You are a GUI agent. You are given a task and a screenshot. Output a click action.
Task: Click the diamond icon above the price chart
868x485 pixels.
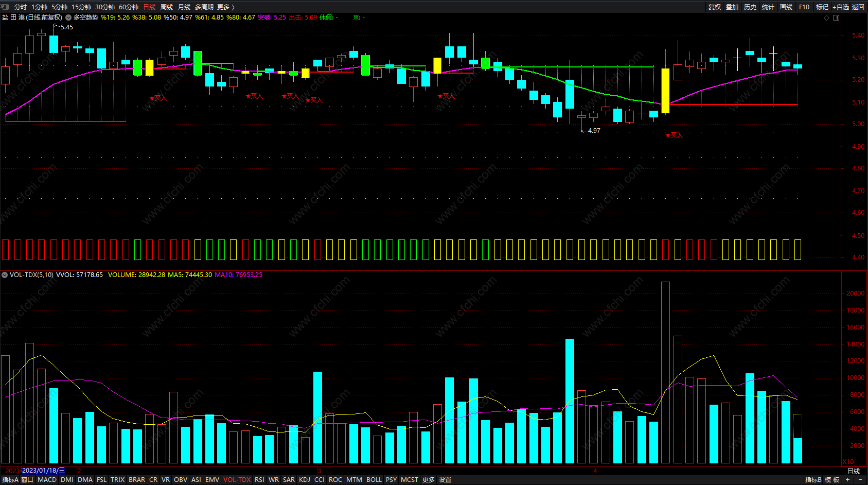point(827,18)
